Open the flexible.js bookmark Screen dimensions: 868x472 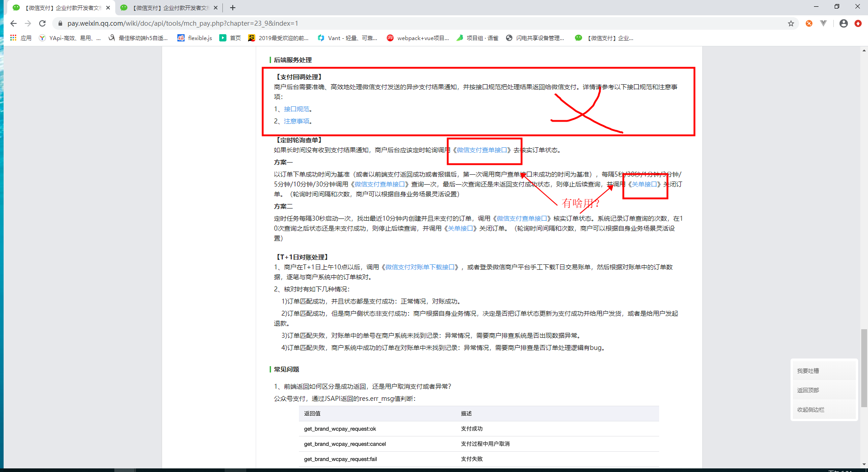point(195,38)
